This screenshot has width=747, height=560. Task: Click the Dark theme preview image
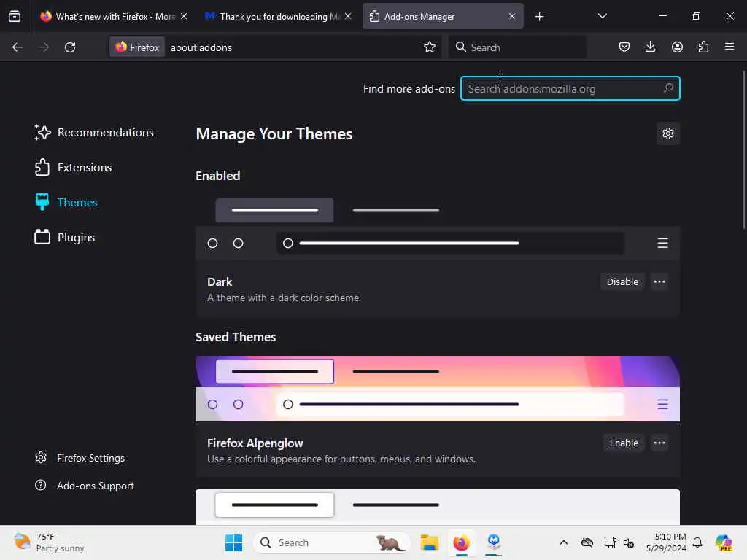click(438, 227)
